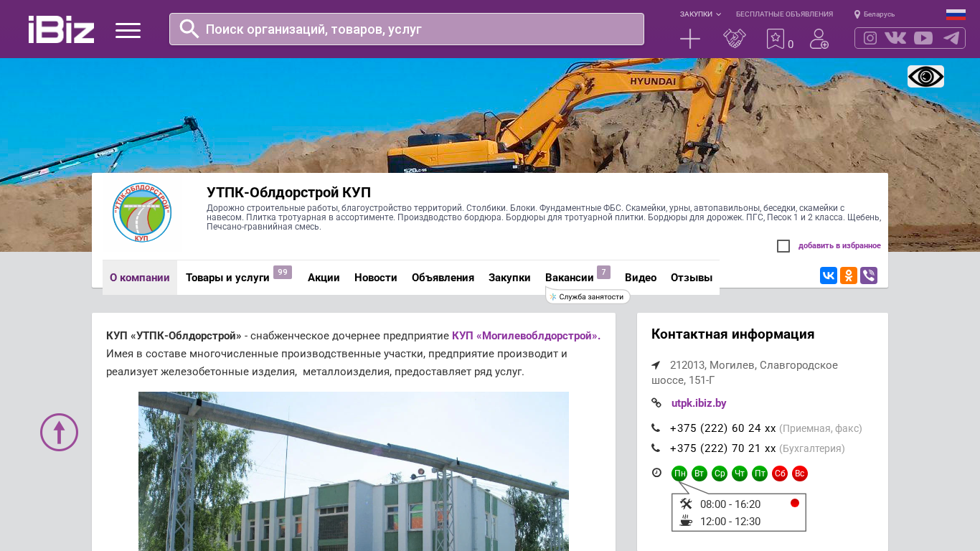
Task: Open the hamburger menu
Action: pos(128,30)
